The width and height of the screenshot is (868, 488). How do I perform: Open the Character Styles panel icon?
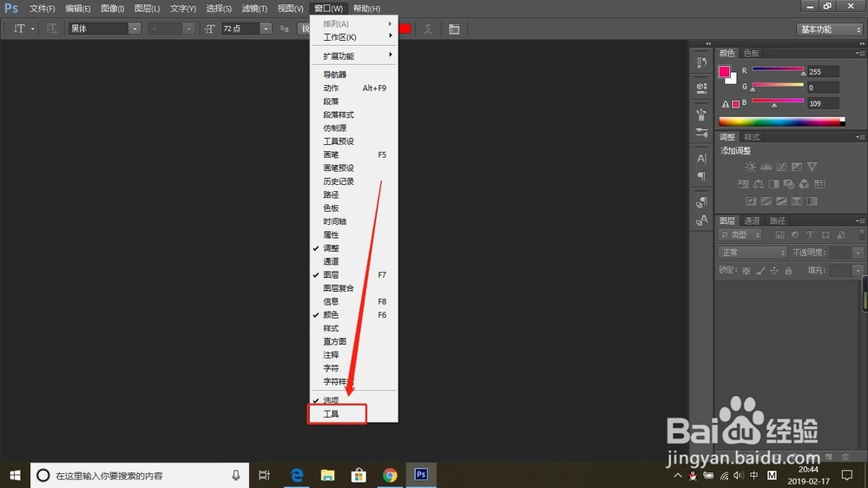click(701, 221)
